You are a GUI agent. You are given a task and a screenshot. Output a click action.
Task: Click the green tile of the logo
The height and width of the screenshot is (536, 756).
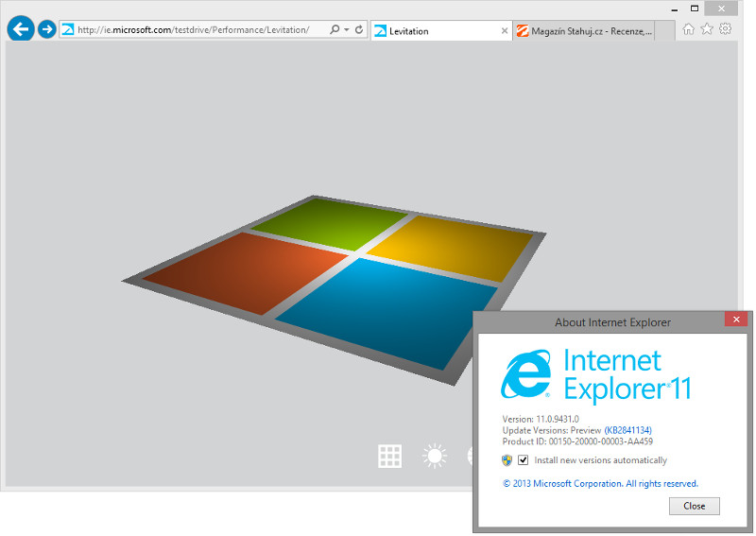[332, 224]
